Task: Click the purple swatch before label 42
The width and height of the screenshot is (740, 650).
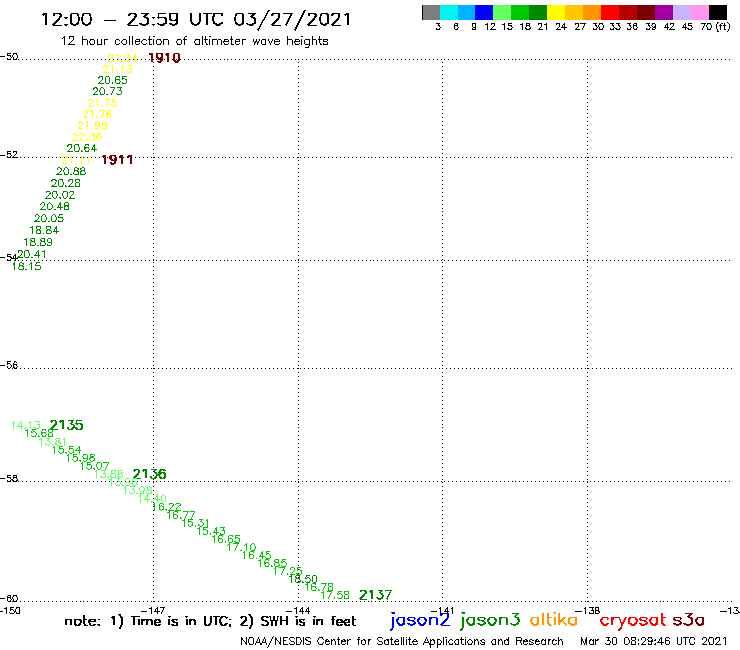Action: 664,13
